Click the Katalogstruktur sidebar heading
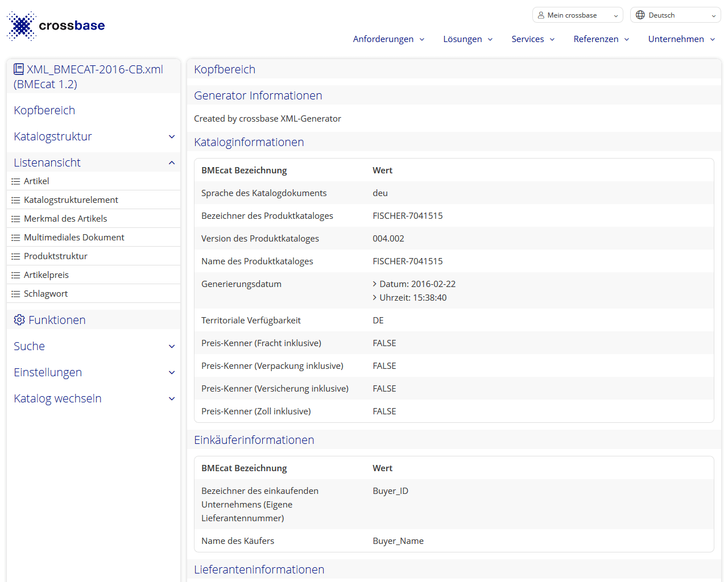This screenshot has height=582, width=728. pyautogui.click(x=53, y=136)
